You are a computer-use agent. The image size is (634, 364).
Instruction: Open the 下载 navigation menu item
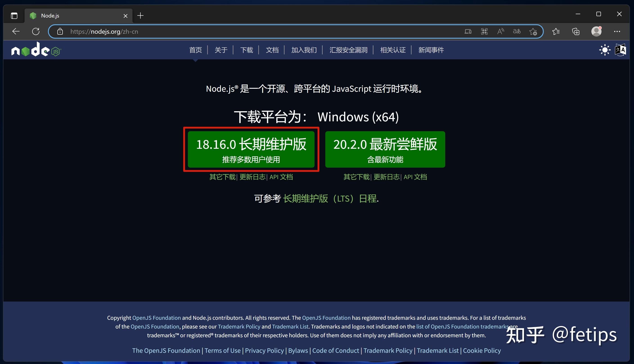(247, 50)
